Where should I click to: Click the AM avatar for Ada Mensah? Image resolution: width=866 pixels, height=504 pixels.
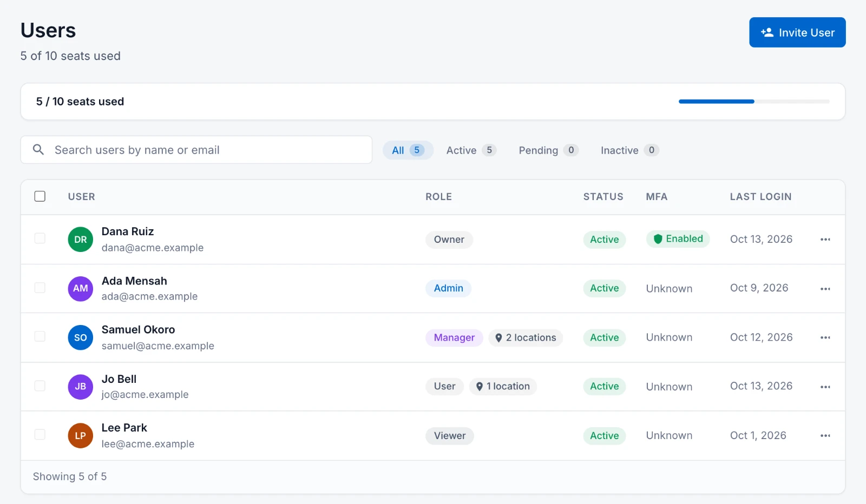point(81,289)
